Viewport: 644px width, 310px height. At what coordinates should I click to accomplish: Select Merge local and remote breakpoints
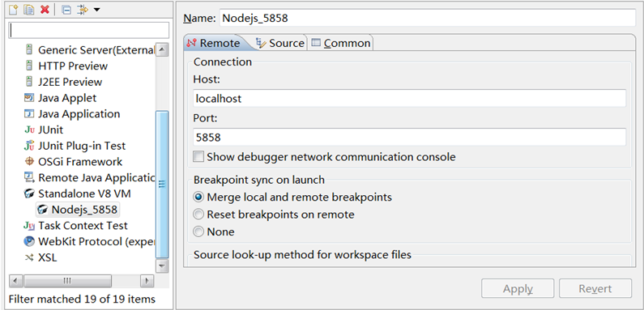coord(198,197)
